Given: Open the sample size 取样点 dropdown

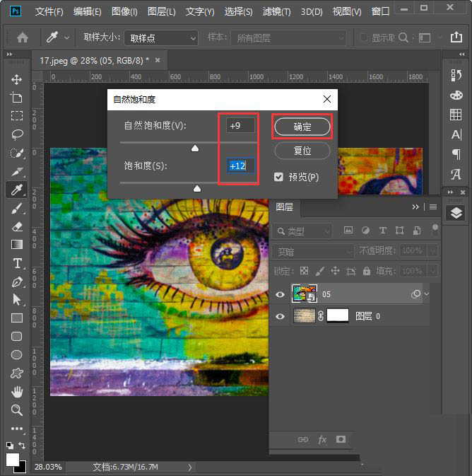Looking at the screenshot, I should (x=161, y=38).
